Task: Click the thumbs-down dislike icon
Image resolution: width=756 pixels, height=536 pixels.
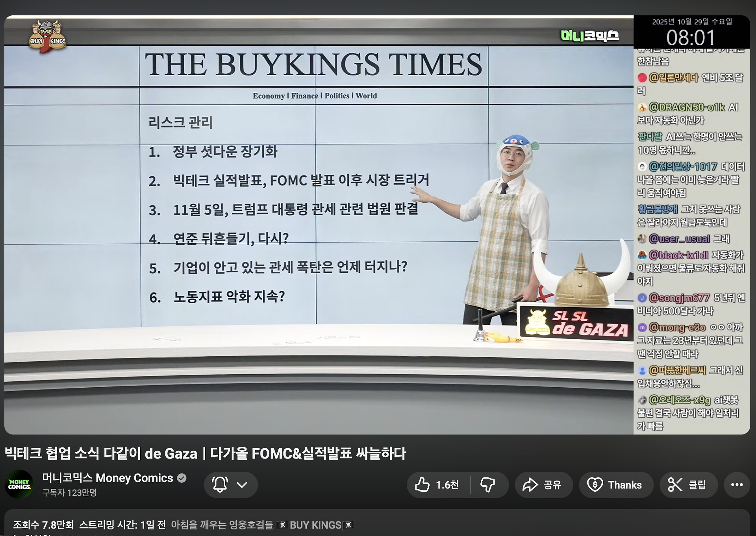Action: 487,484
